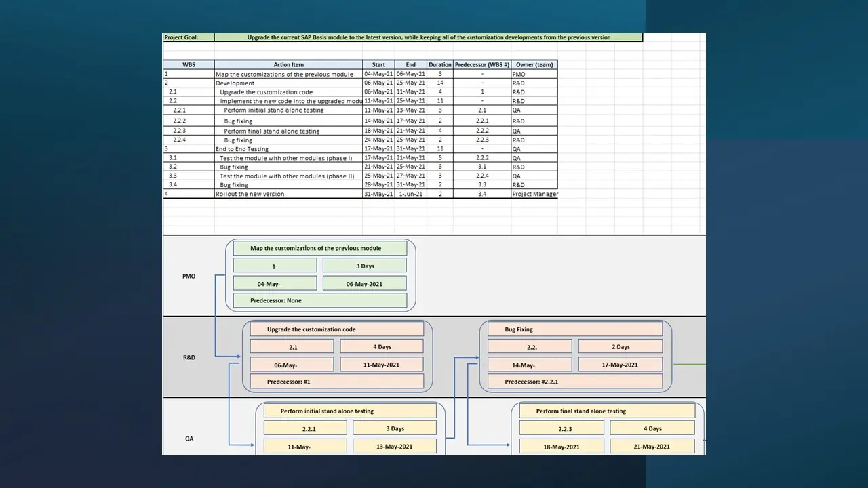Click the 'Action Item' column header
Viewport: 868px width, 488px height.
[x=288, y=65]
